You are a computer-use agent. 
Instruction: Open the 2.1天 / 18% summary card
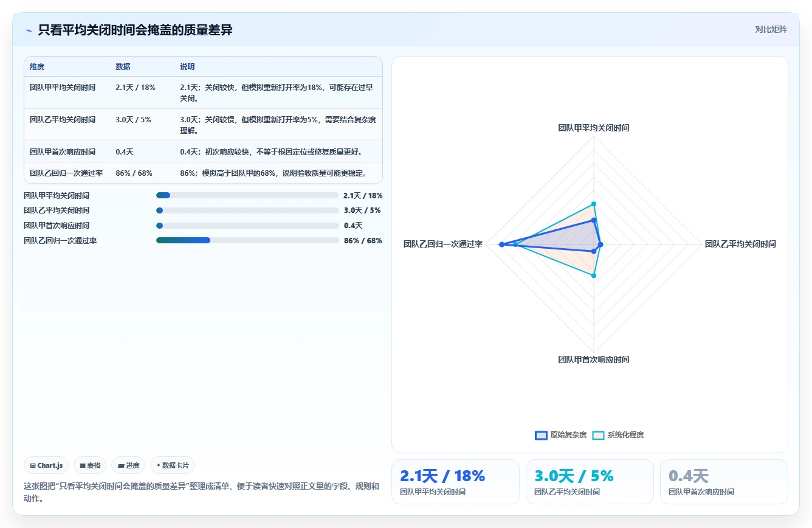point(455,482)
